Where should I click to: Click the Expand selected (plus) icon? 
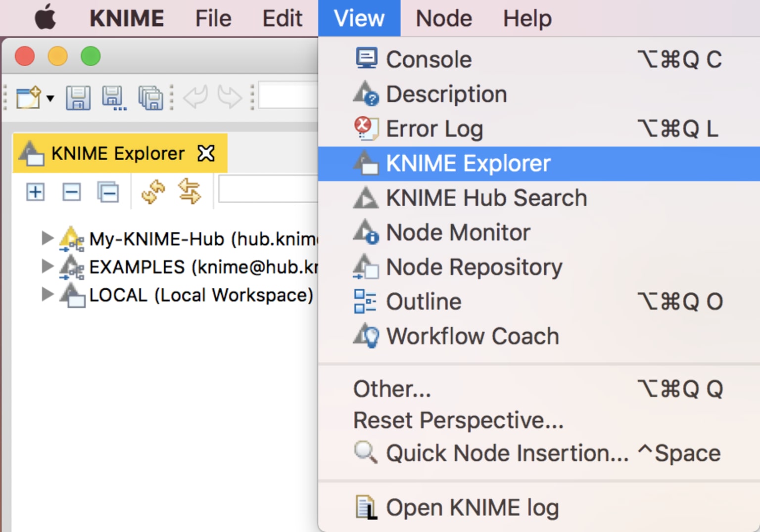tap(35, 192)
